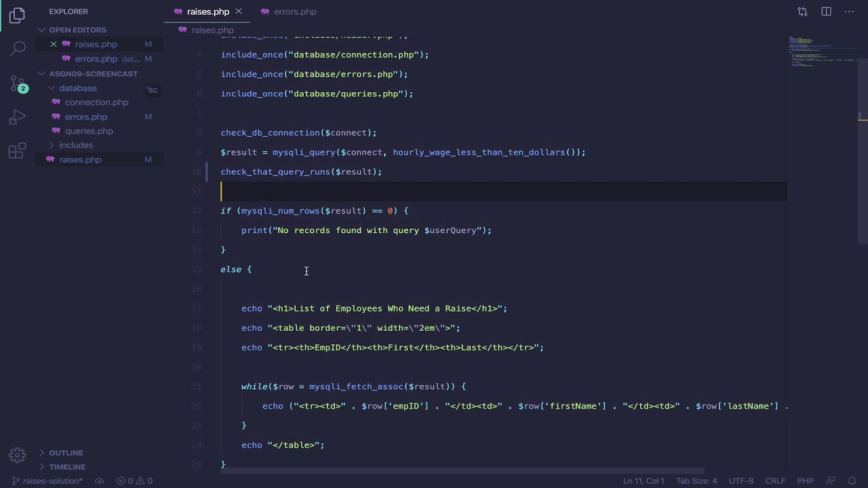Open the errors and warnings Problems indicator
Viewport: 868px width, 488px height.
pyautogui.click(x=134, y=481)
